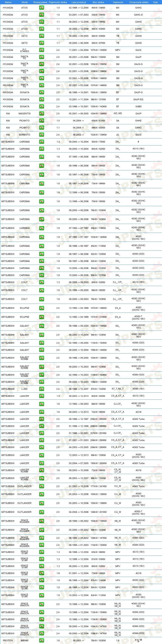Image resolution: width=162 pixels, height=644 pixels.
Task: Click the Marka column header
Action: click(x=8, y=2)
